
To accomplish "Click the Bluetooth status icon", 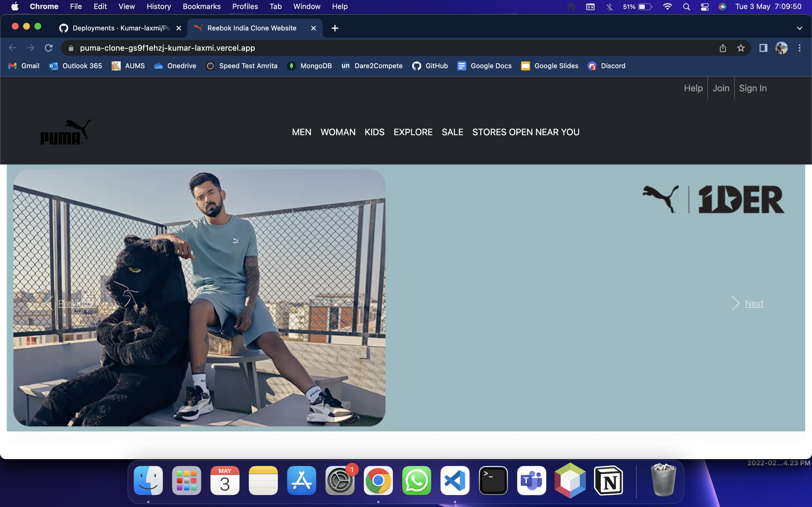I will 610,7.
